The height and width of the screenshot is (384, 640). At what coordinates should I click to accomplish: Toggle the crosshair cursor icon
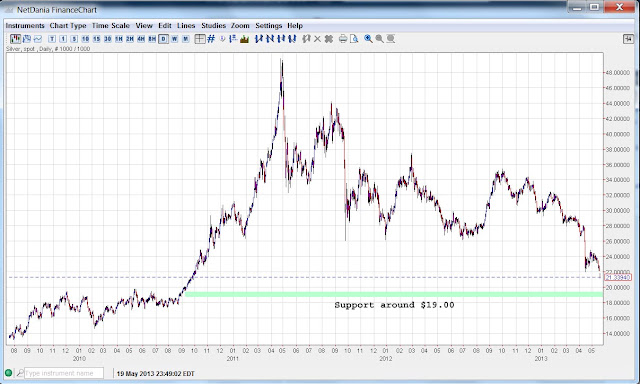coord(200,39)
